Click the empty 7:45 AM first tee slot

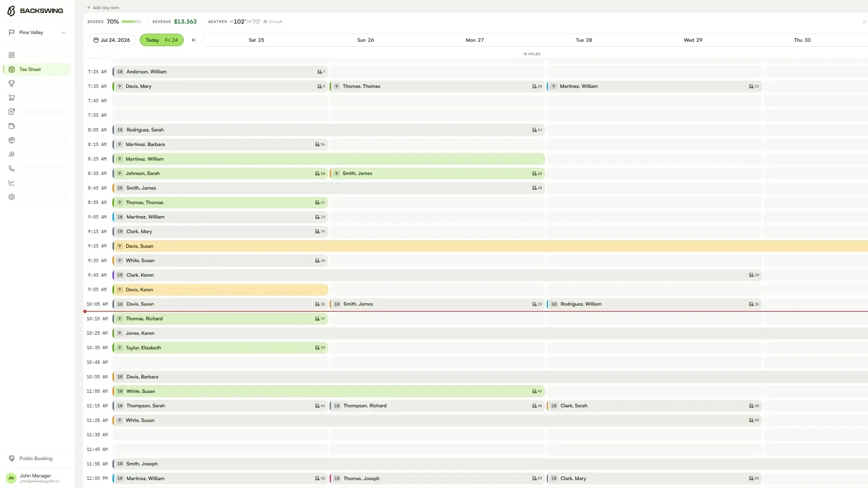(x=220, y=101)
